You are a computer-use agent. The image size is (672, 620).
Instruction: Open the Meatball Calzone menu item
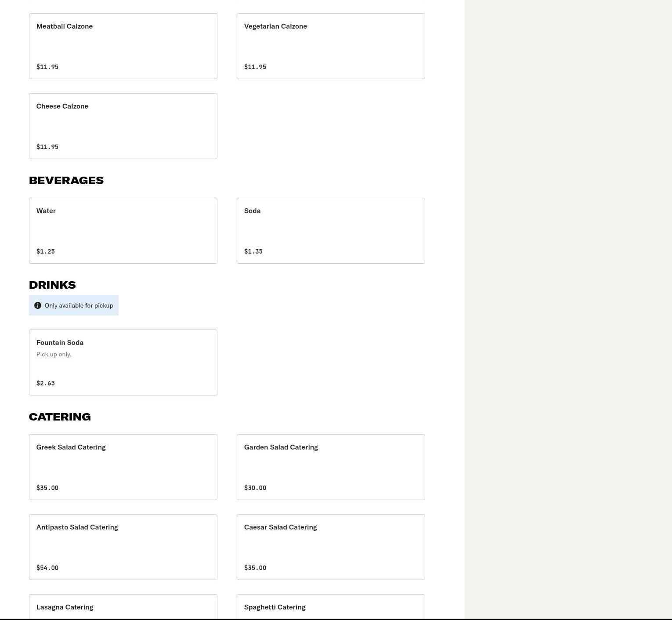point(123,46)
